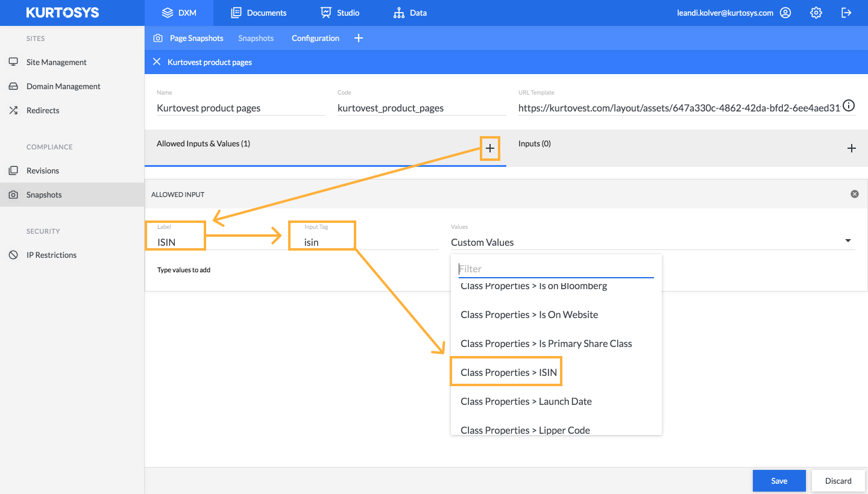Viewport: 868px width, 494px height.
Task: Choose Class Properties > ISIN option
Action: (556, 372)
